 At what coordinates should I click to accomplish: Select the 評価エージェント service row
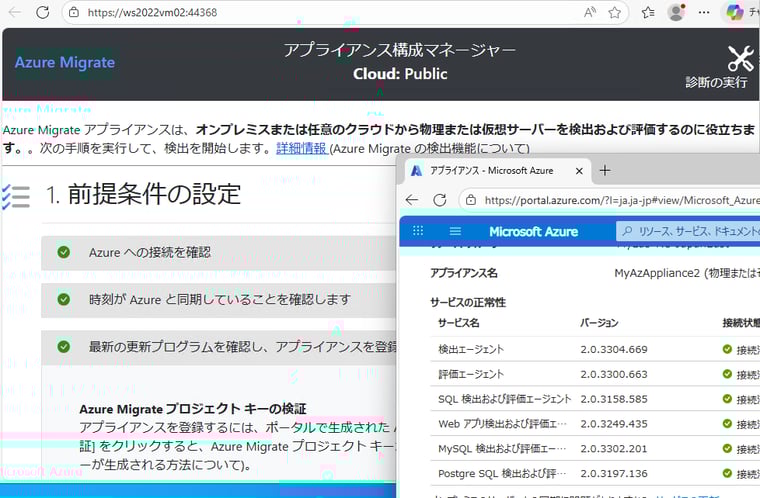pos(595,374)
